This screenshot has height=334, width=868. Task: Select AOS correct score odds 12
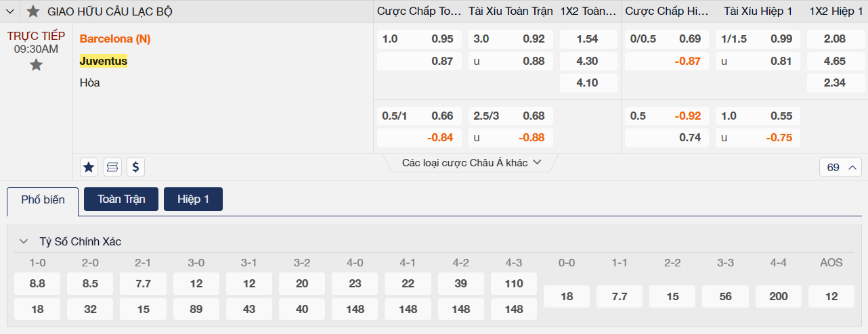pyautogui.click(x=831, y=296)
